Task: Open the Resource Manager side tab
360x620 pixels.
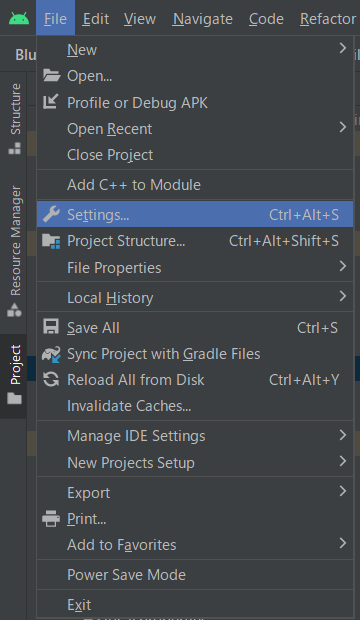Action: click(x=15, y=251)
